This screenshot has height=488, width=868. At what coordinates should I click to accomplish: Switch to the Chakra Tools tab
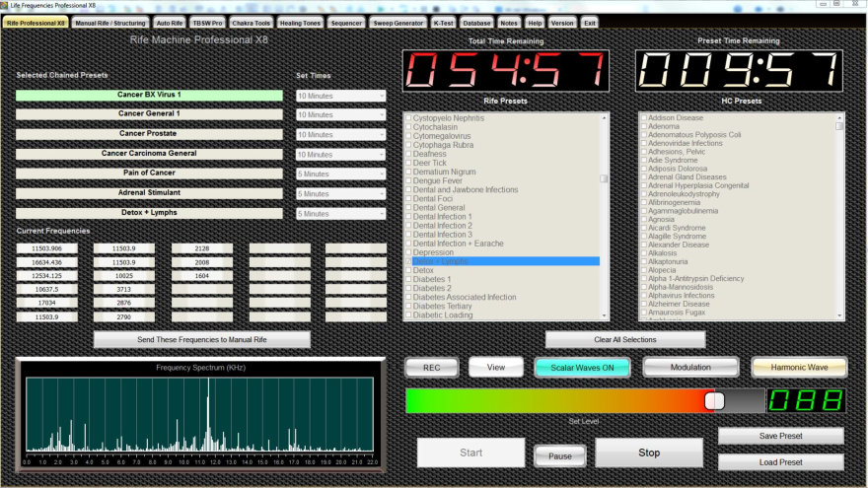click(x=252, y=22)
